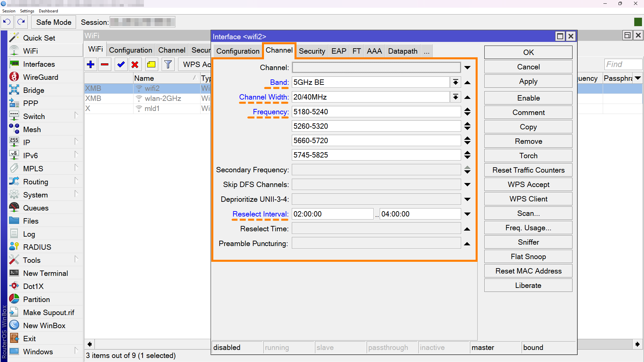This screenshot has height=362, width=644.
Task: Click the Apply button
Action: (x=528, y=81)
